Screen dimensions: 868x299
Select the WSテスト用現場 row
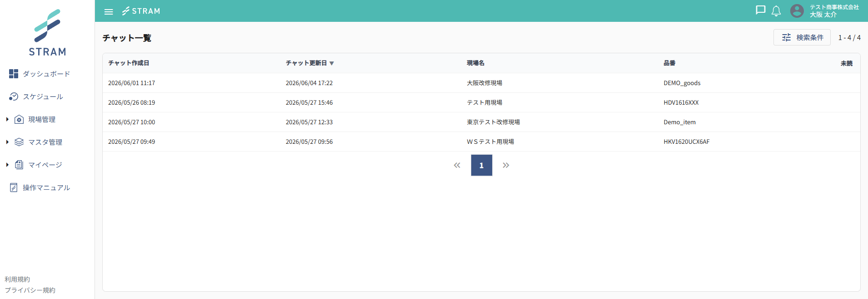coord(481,142)
